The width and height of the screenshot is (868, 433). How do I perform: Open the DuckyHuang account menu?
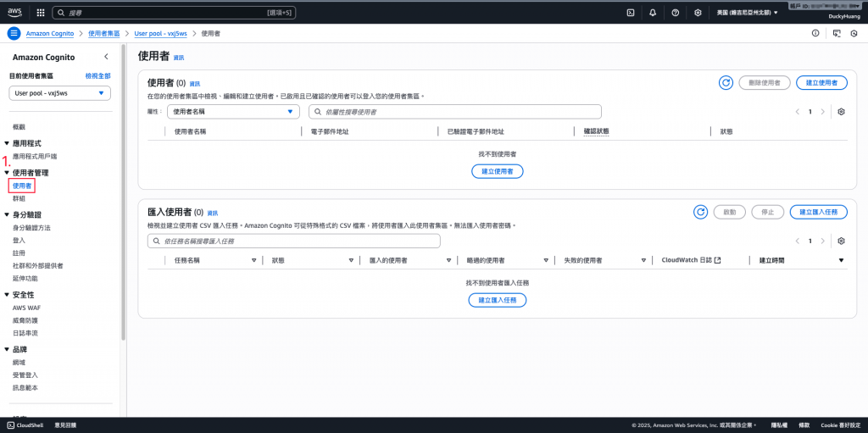[x=843, y=17]
